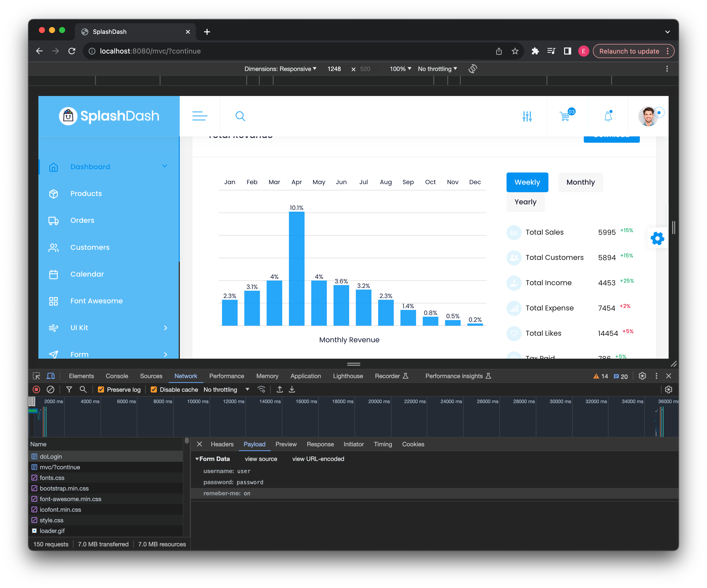The width and height of the screenshot is (707, 588).
Task: Click the Calendar icon in sidebar
Action: [x=54, y=274]
